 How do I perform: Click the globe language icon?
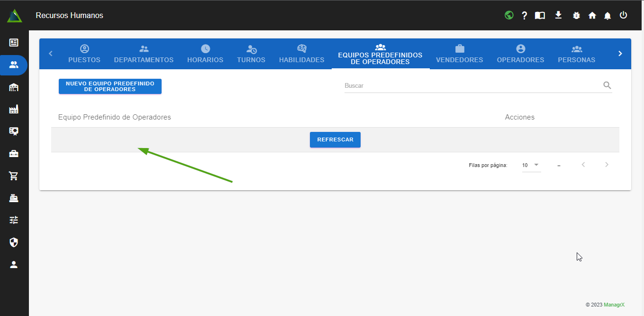pyautogui.click(x=509, y=15)
